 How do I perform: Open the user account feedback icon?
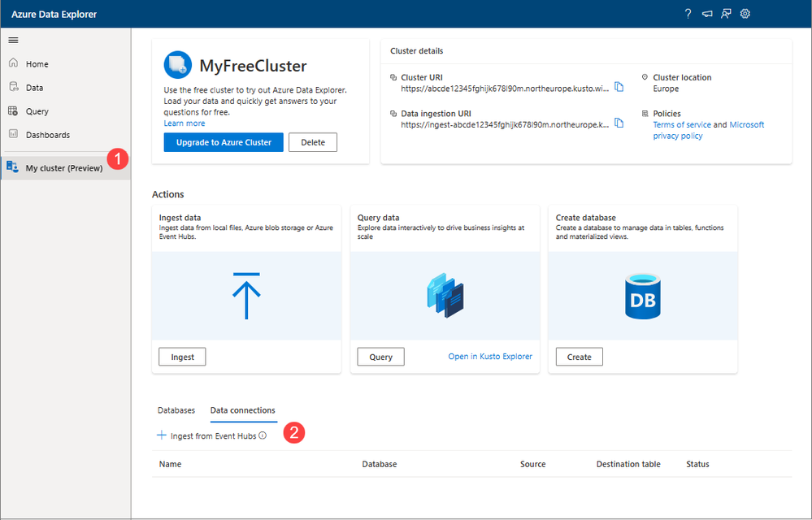pyautogui.click(x=726, y=14)
